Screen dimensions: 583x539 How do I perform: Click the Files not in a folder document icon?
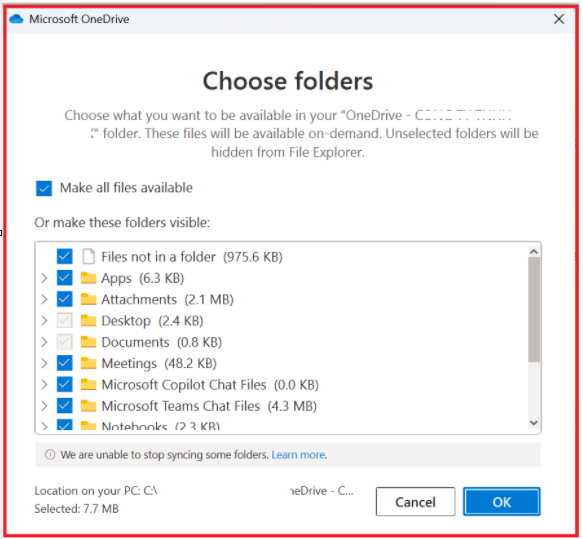pyautogui.click(x=88, y=256)
